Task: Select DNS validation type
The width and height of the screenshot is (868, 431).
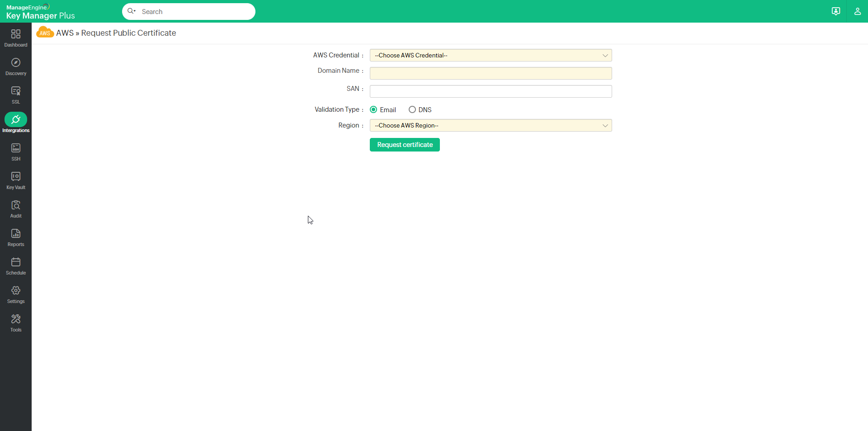Action: [412, 109]
